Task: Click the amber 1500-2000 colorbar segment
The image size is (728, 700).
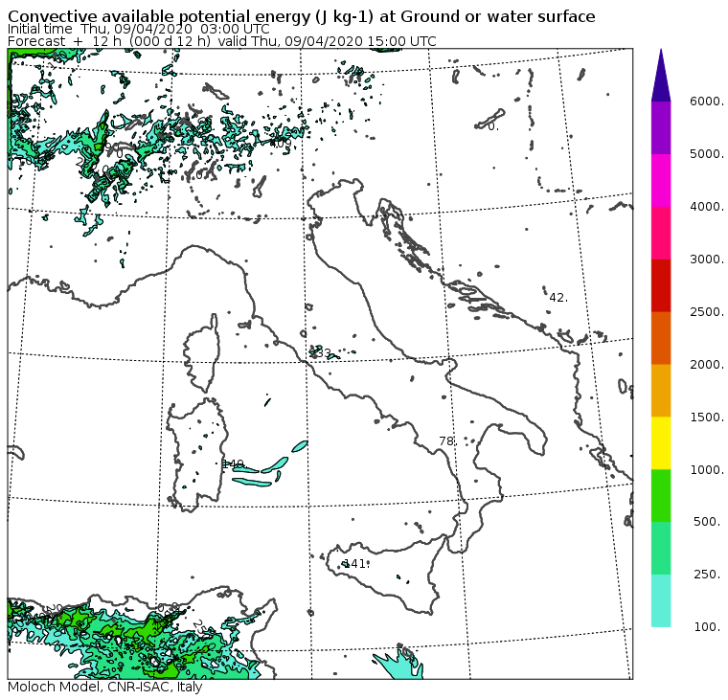Action: (x=661, y=391)
